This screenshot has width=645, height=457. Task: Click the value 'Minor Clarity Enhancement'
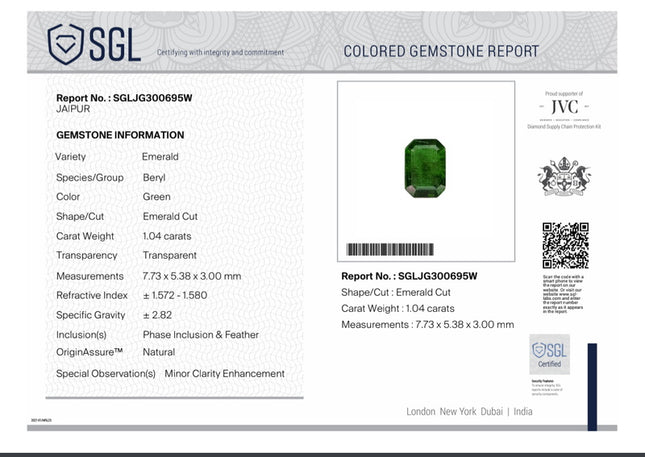(x=225, y=373)
